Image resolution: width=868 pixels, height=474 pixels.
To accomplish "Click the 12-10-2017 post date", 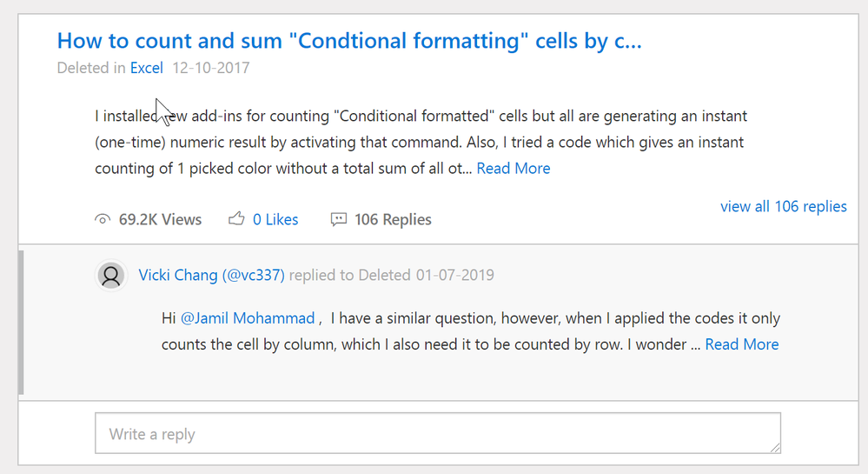I will 211,68.
